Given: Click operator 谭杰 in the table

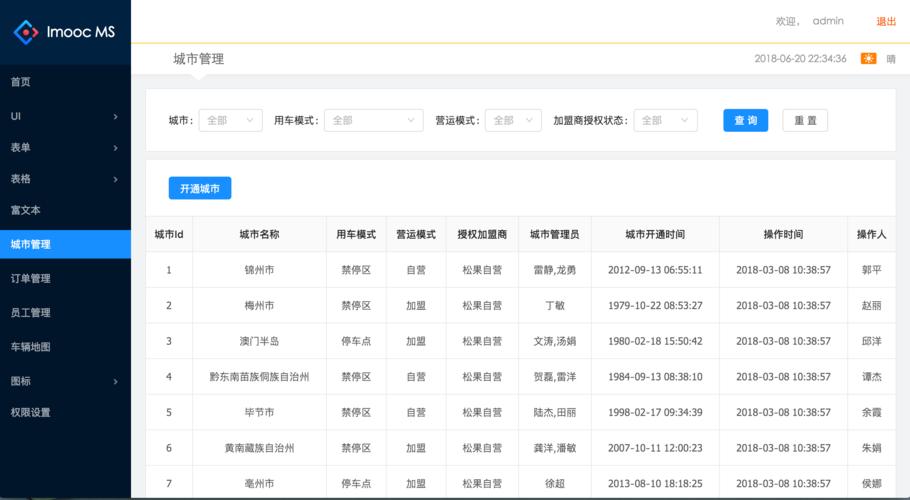Looking at the screenshot, I should pyautogui.click(x=872, y=376).
